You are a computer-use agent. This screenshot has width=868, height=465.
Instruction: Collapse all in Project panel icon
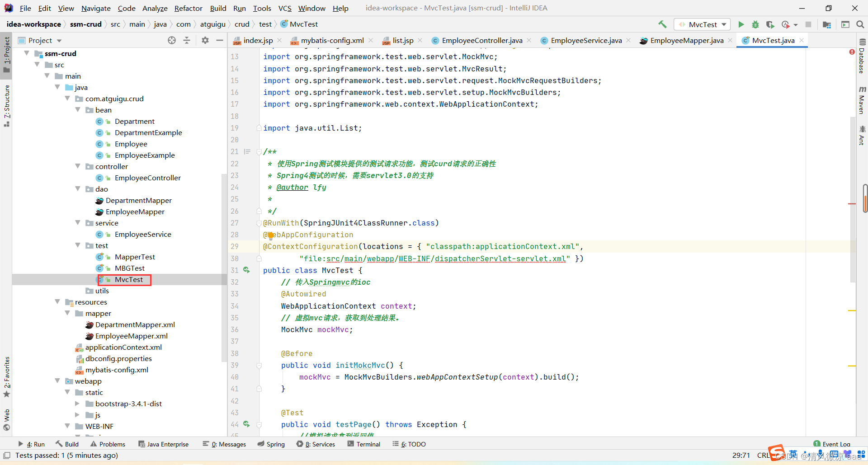tap(187, 40)
